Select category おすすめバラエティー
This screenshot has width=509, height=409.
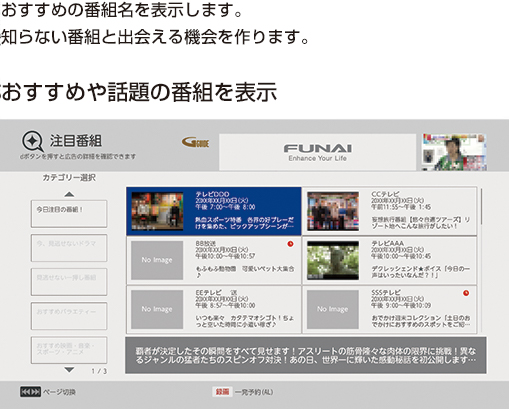(69, 316)
